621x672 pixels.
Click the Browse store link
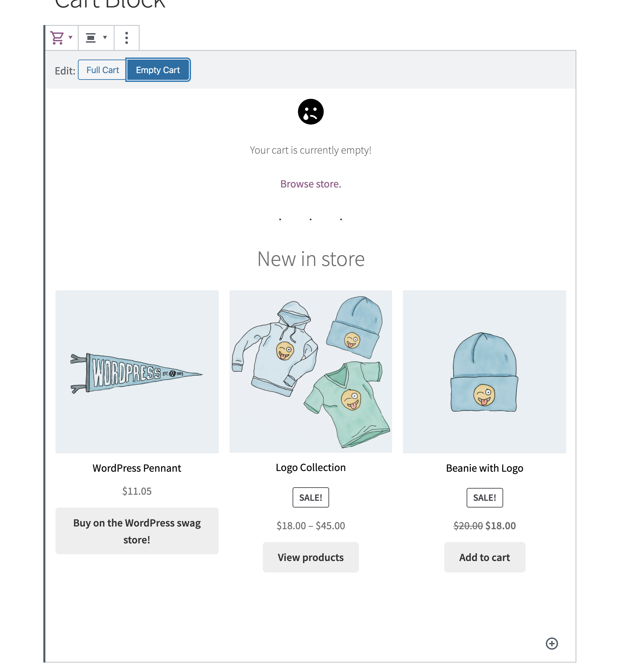[310, 184]
